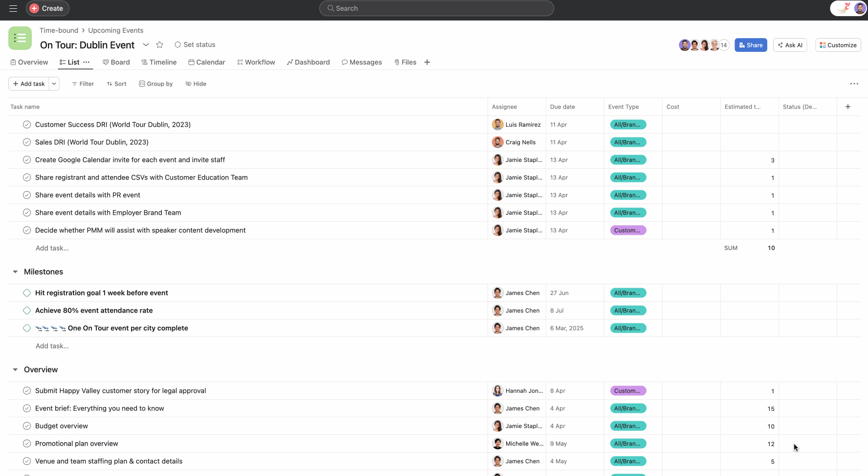Open the Board view tab
Viewport: 868px width, 476px height.
coord(116,62)
